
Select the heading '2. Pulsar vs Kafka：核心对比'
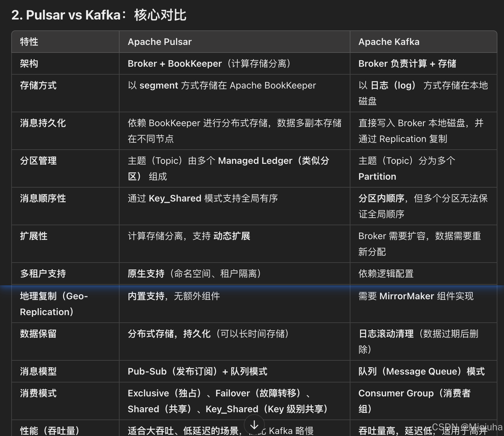pyautogui.click(x=98, y=15)
